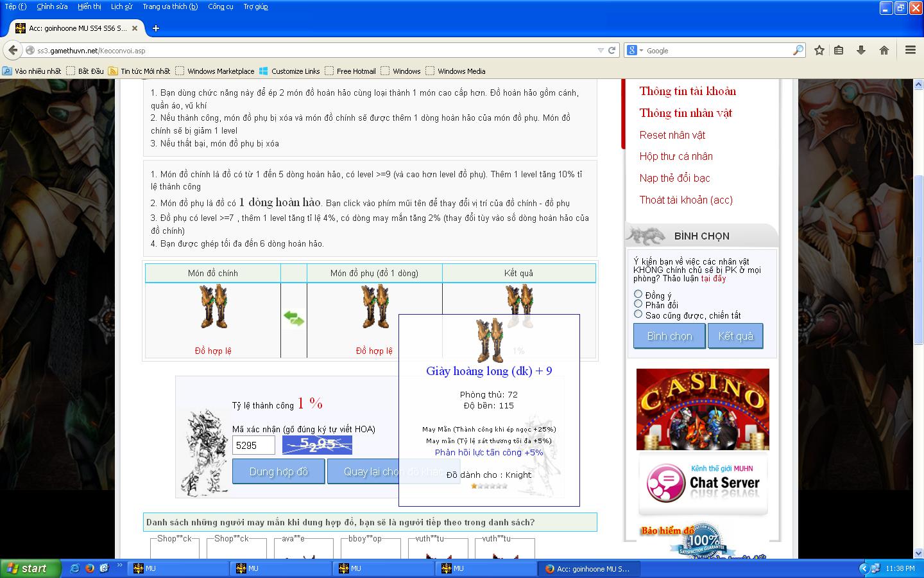Open the bookmarks list icon
The image size is (924, 578).
point(839,50)
